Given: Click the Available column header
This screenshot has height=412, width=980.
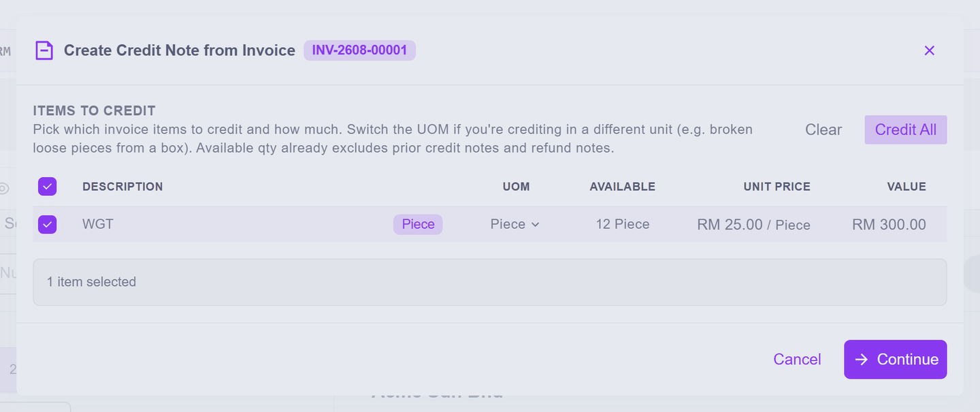Looking at the screenshot, I should [x=623, y=187].
